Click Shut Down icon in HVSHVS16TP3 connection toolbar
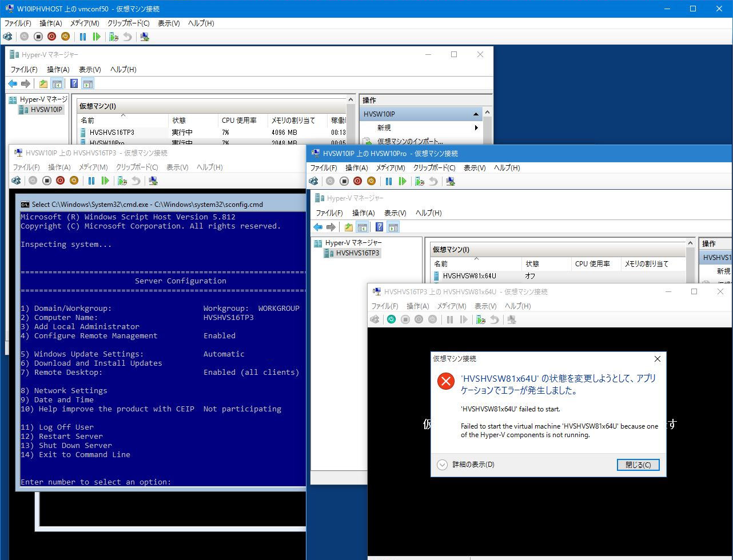The image size is (733, 560). (60, 181)
